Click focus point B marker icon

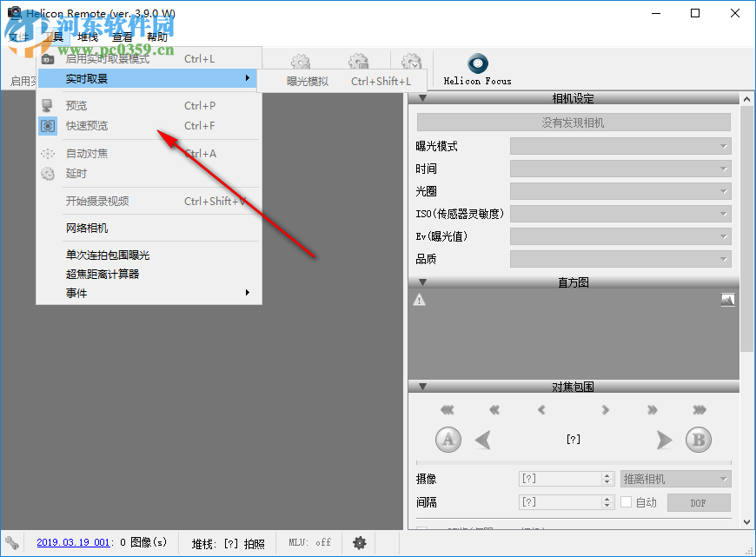click(x=700, y=440)
